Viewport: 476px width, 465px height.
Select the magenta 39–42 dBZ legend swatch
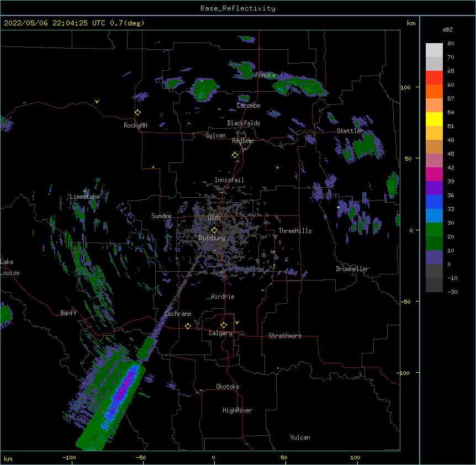tap(434, 174)
